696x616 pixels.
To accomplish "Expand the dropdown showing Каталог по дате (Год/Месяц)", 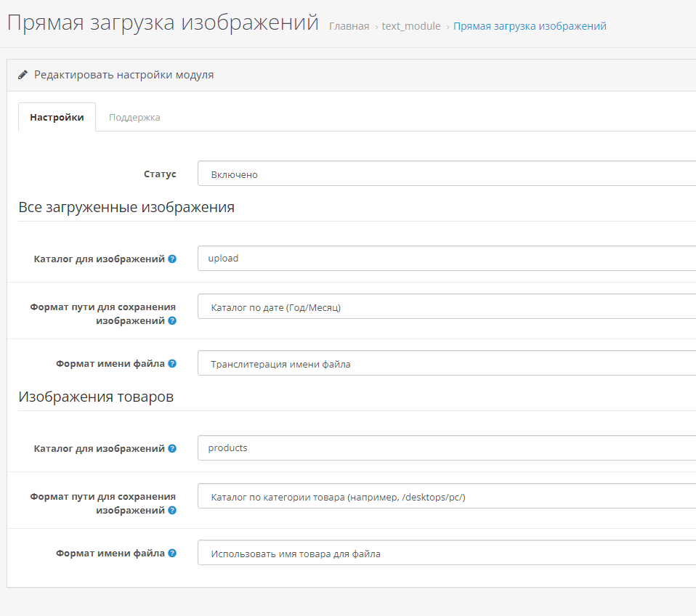I will (x=446, y=307).
